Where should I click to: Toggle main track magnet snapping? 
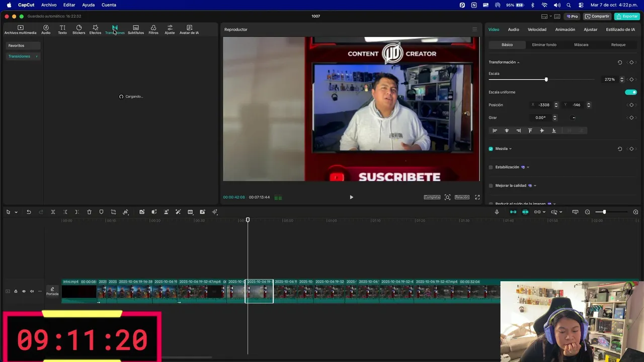click(513, 212)
